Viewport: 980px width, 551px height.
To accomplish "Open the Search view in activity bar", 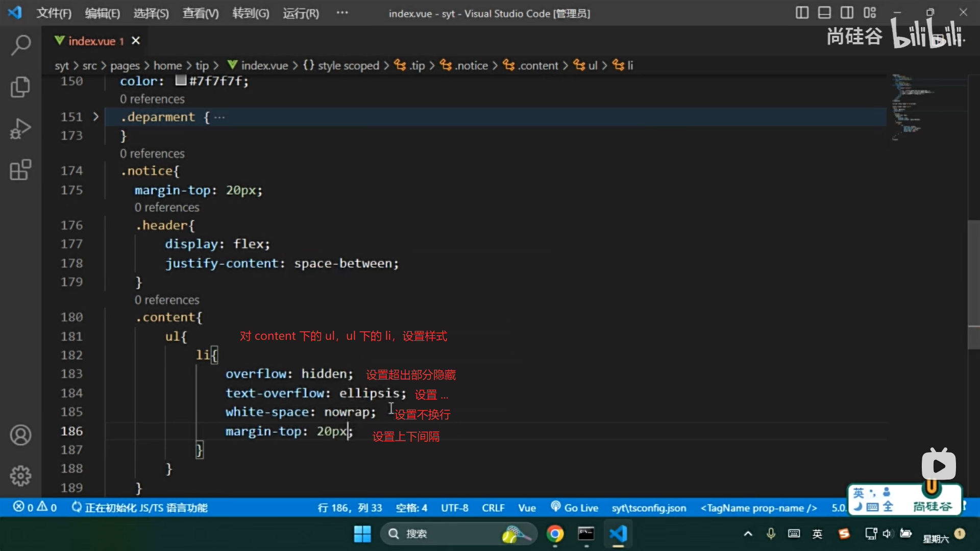I will (x=20, y=45).
